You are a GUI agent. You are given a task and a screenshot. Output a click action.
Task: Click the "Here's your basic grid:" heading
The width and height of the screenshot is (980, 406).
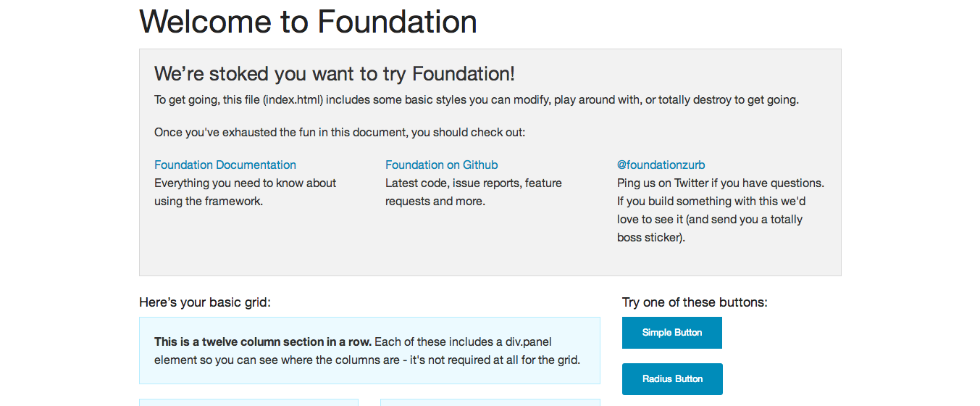[205, 302]
